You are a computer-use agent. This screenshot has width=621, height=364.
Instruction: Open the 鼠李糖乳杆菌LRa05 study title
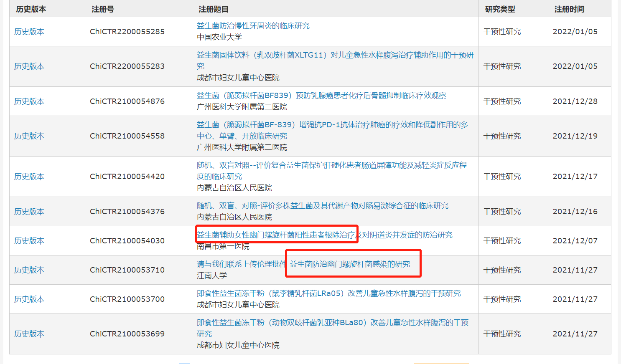coord(329,293)
